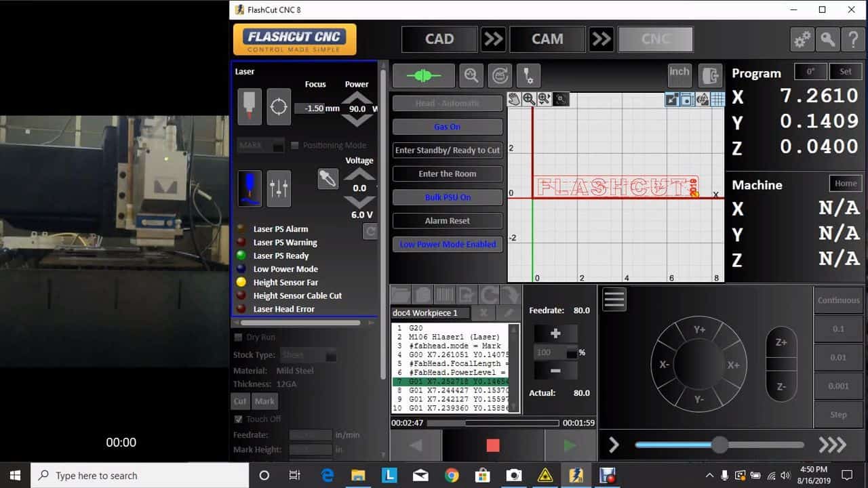Open the help question mark icon

[x=852, y=39]
